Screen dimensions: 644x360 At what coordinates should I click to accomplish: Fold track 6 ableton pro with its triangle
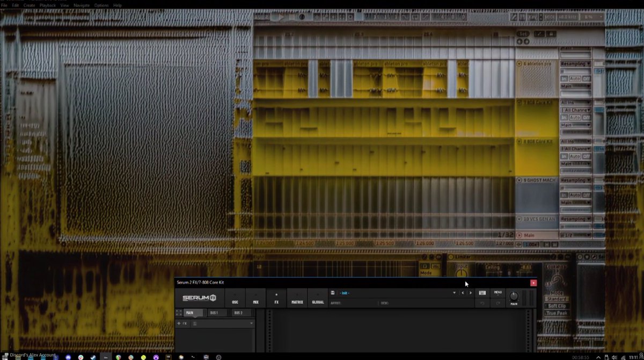519,63
